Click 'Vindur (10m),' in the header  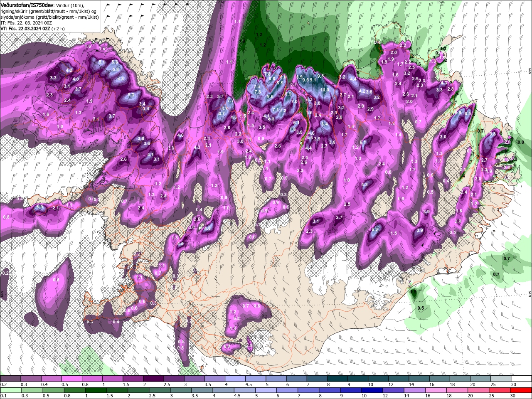click(x=70, y=5)
